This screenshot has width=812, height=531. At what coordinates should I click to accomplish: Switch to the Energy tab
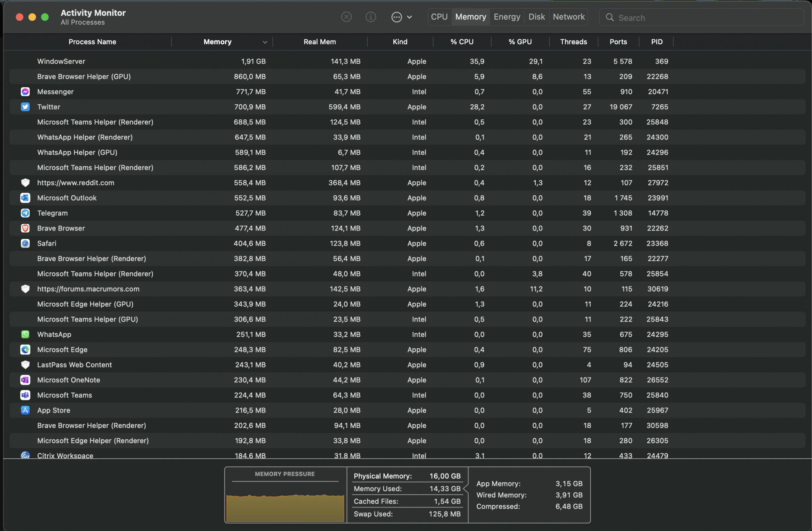pos(507,17)
